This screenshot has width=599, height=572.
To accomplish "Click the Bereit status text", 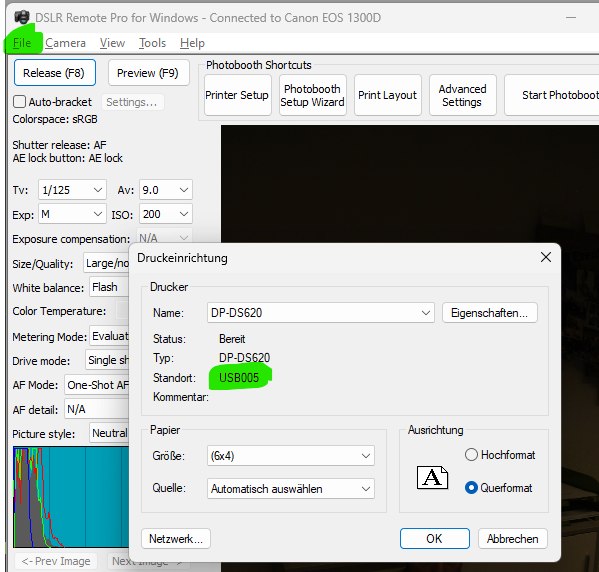I will coord(232,339).
